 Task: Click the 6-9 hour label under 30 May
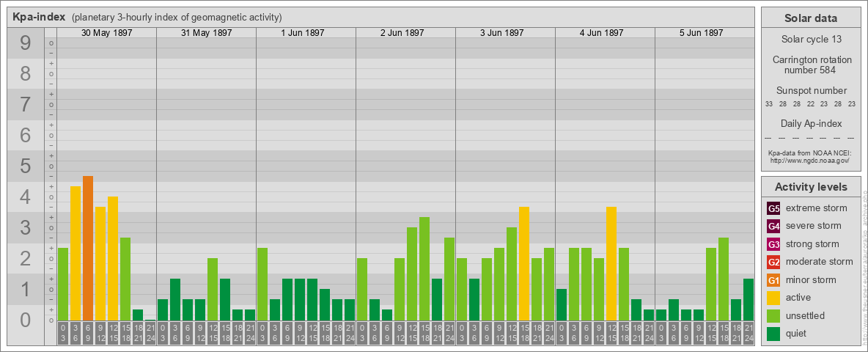click(88, 334)
